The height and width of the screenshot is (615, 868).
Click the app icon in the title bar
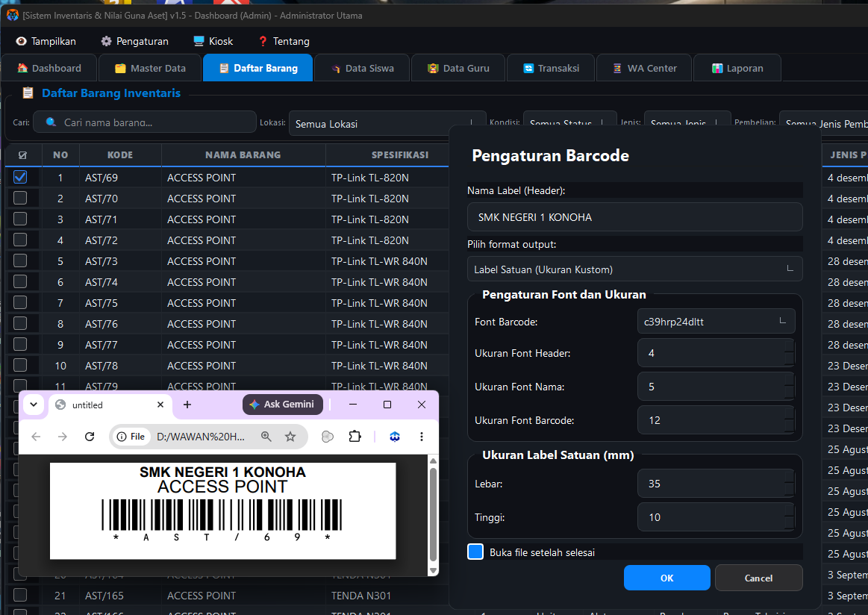tap(12, 15)
